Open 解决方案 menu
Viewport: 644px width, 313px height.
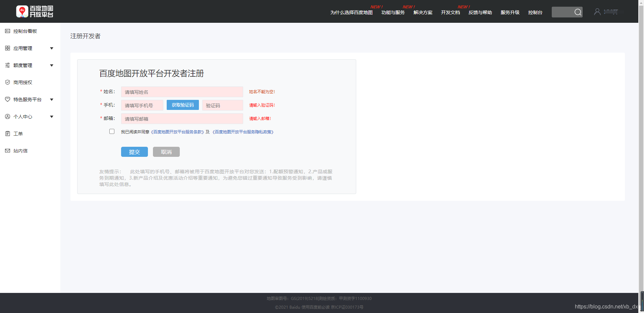pyautogui.click(x=423, y=12)
